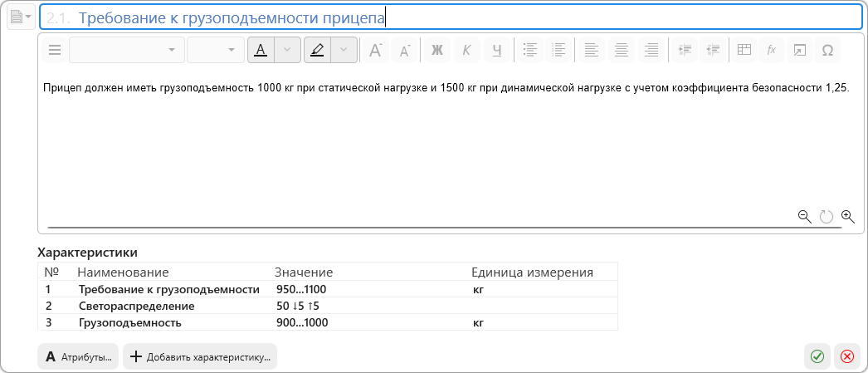
Task: Open the font name dropdown
Action: 126,51
